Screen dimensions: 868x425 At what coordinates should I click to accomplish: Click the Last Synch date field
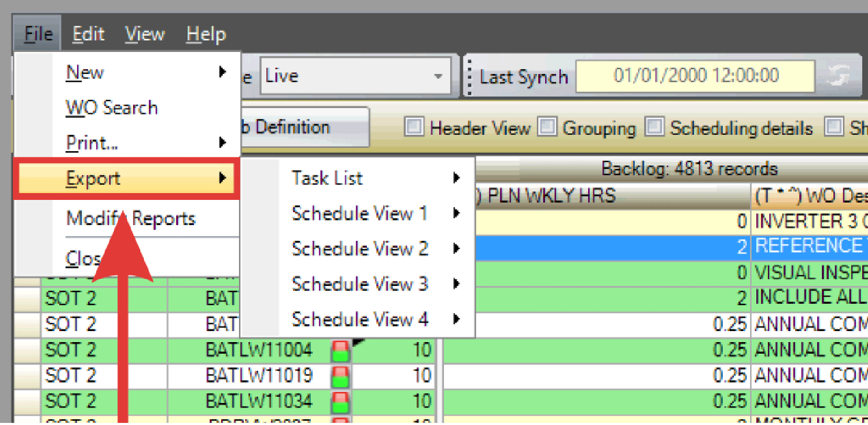695,76
